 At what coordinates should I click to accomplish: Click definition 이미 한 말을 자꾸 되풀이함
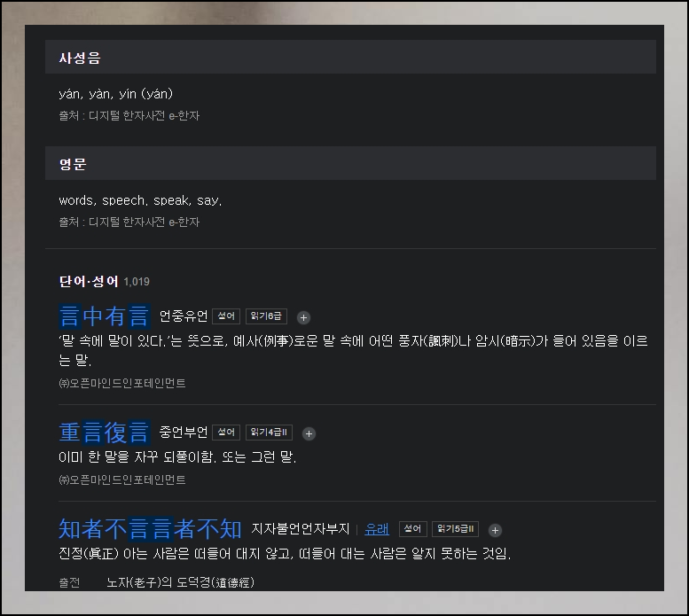(177, 457)
